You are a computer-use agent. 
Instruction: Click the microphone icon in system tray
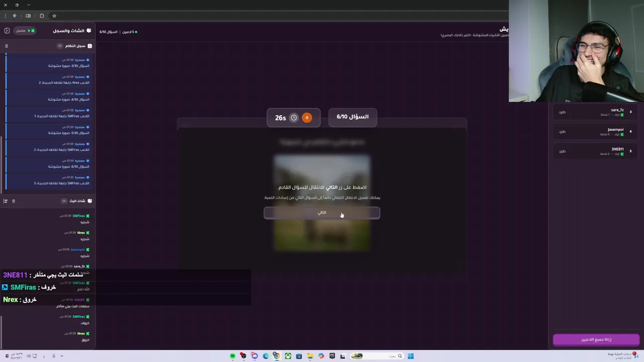point(53,356)
